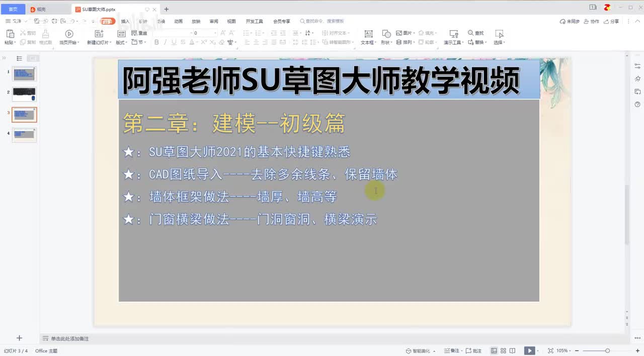The image size is (644, 356).
Task: Click the 选择 select icon
Action: [499, 34]
